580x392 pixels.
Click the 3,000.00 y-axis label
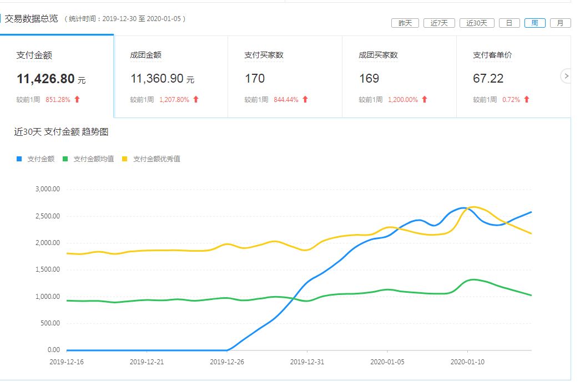pyautogui.click(x=48, y=189)
